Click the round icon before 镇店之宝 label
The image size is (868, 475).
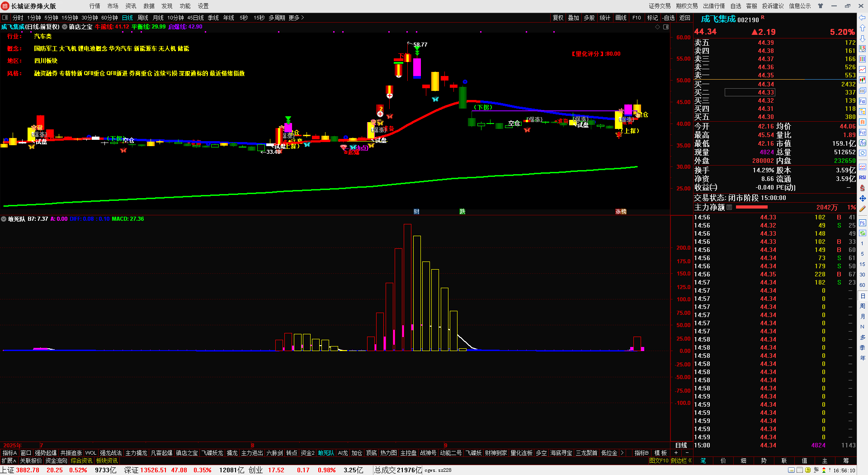[65, 27]
